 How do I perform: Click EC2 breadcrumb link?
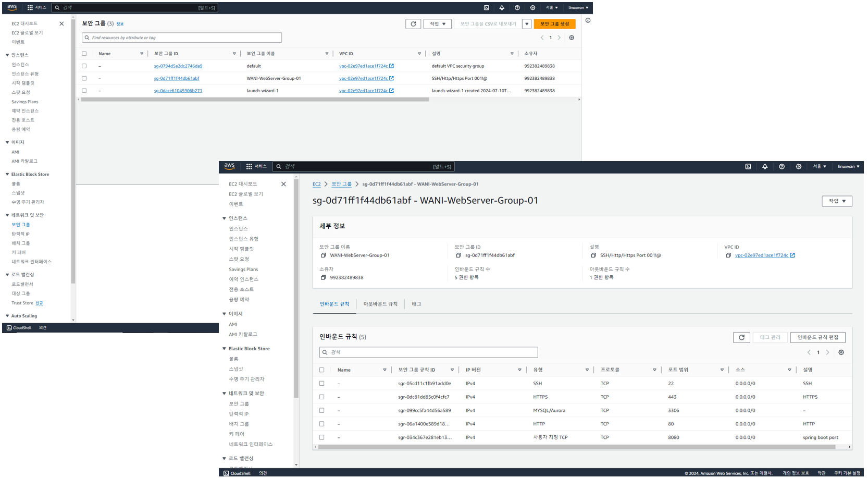tap(317, 184)
